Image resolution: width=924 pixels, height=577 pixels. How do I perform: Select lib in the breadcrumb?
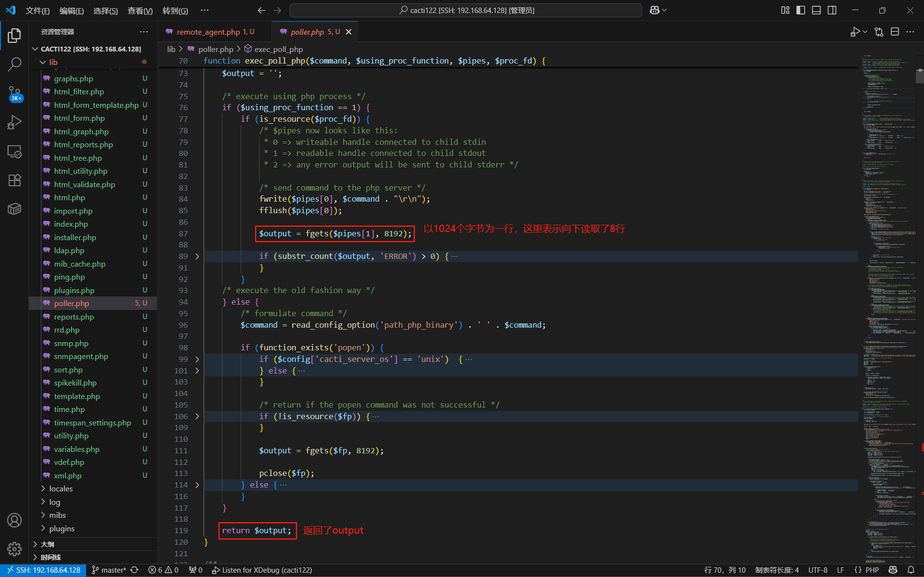pos(171,49)
